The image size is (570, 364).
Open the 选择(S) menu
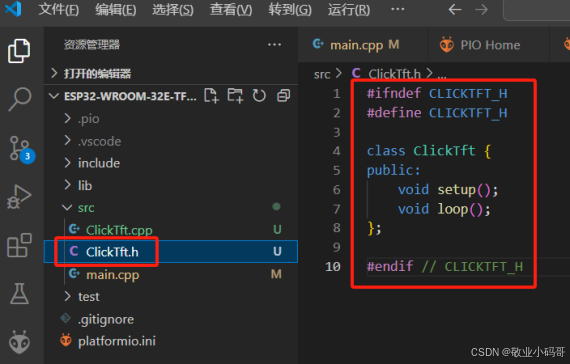click(x=173, y=9)
